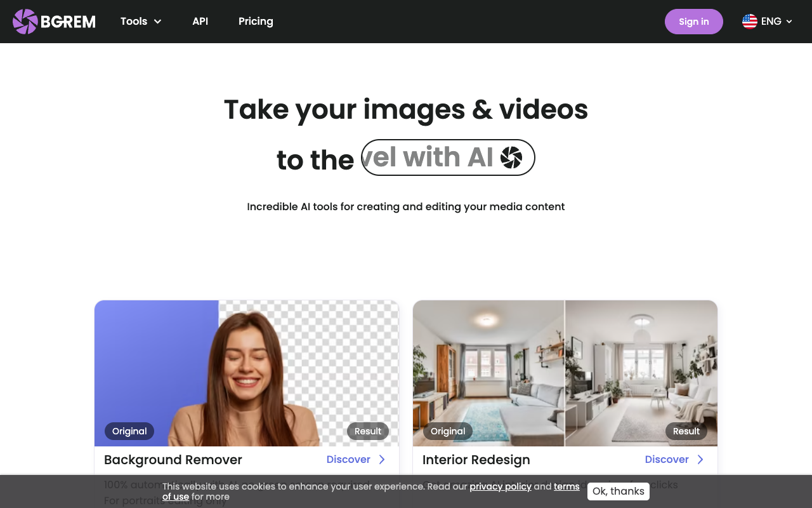This screenshot has width=812, height=508.
Task: Click the Background Remover title
Action: coord(173,460)
